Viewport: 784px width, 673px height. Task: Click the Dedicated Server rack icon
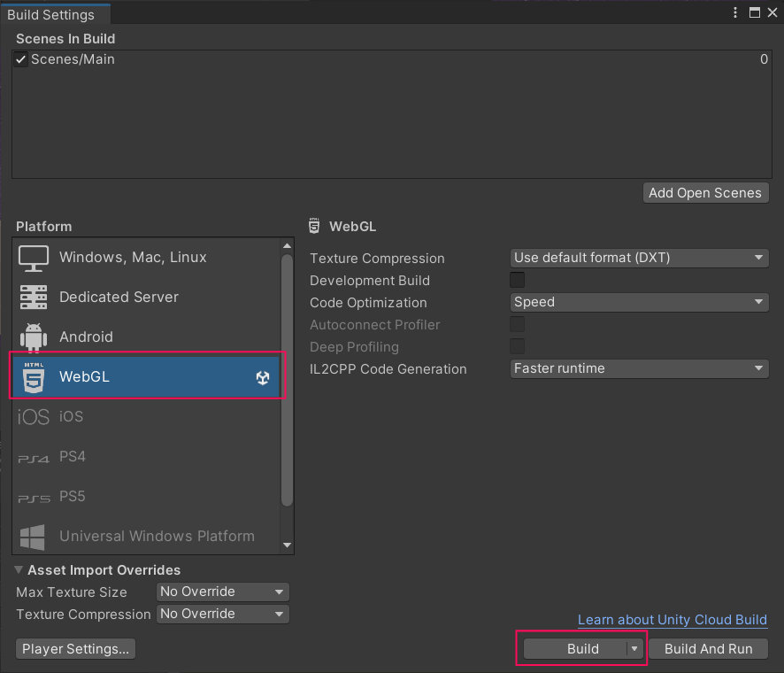[34, 298]
